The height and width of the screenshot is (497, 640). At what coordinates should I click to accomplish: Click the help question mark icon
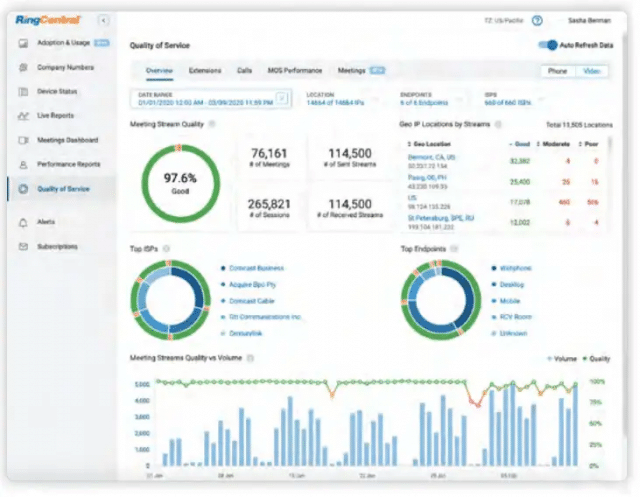click(537, 20)
